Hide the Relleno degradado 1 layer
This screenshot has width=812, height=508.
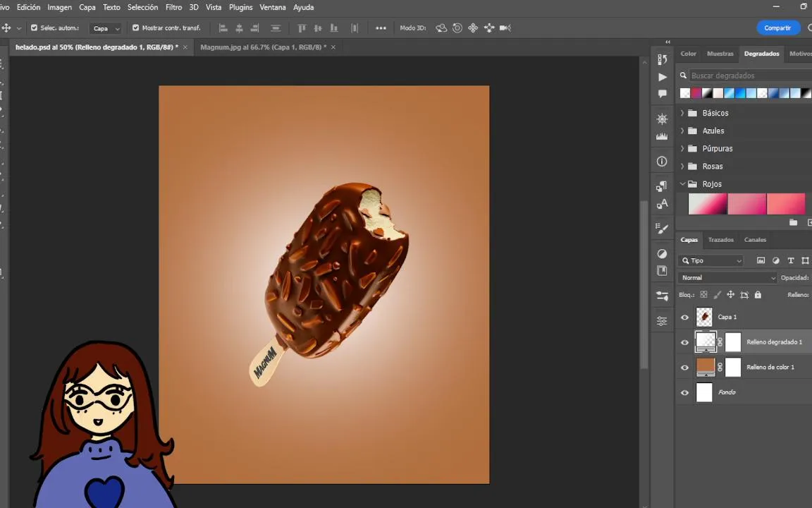(684, 342)
